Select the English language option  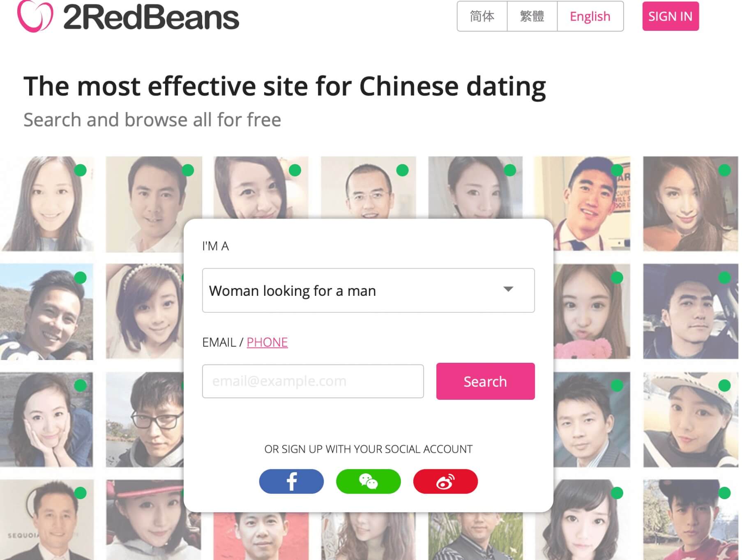[x=590, y=16]
